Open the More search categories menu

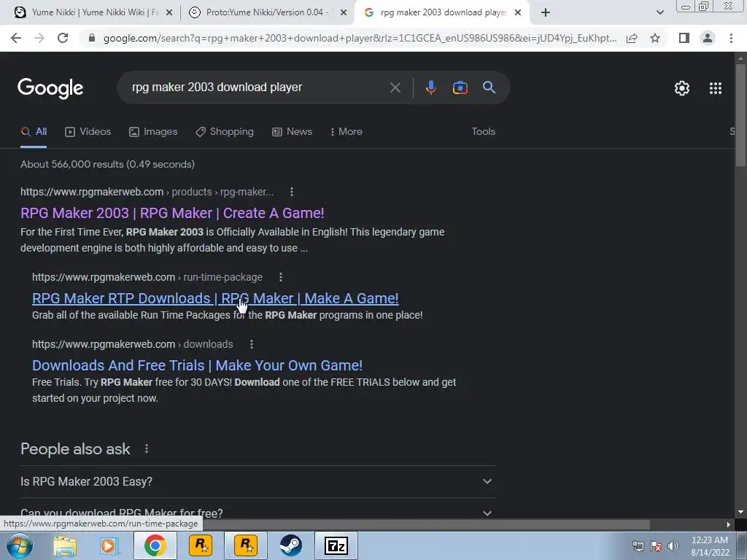(347, 131)
